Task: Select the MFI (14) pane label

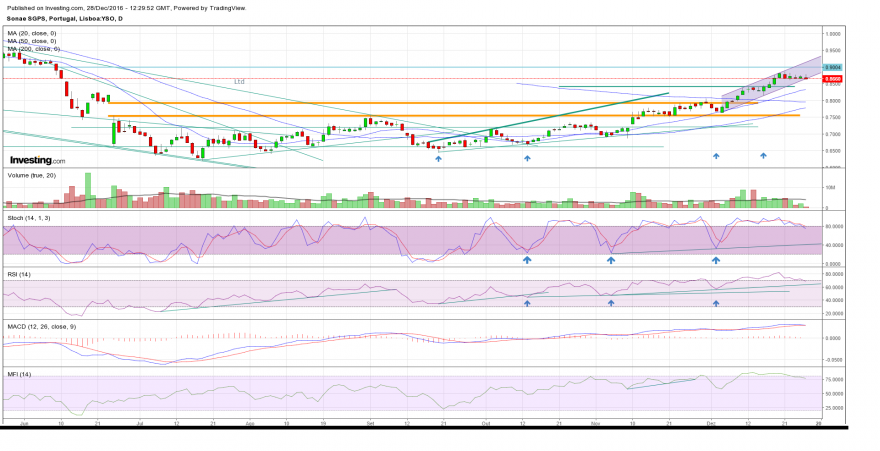Action: pyautogui.click(x=19, y=374)
